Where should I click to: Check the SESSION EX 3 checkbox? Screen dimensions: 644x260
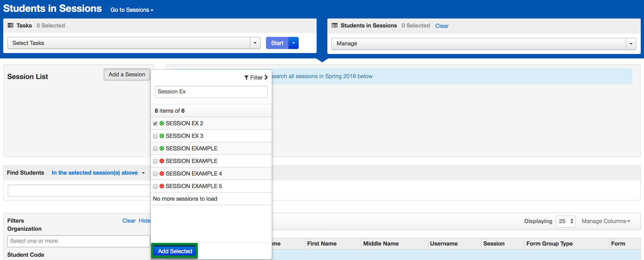[155, 136]
